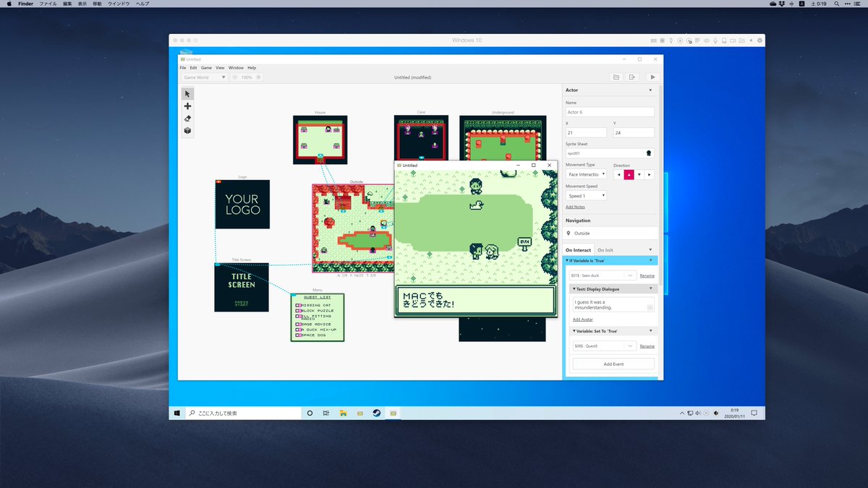Collapse the Text: Display Dialogue event
The image size is (868, 488).
click(x=574, y=289)
